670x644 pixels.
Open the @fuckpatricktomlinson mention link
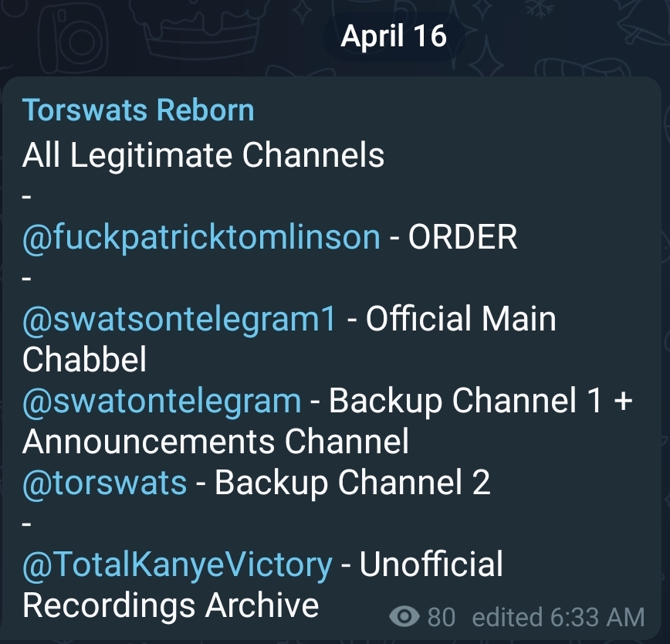point(201,238)
